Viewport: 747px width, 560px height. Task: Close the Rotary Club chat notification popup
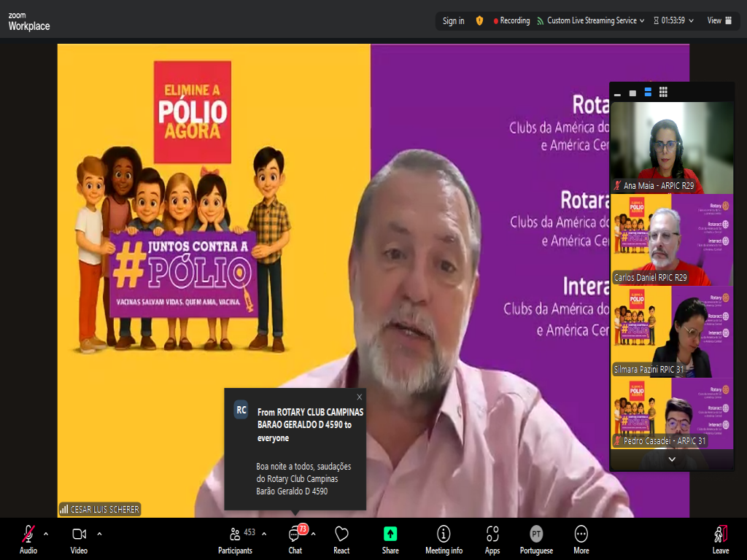click(x=359, y=397)
